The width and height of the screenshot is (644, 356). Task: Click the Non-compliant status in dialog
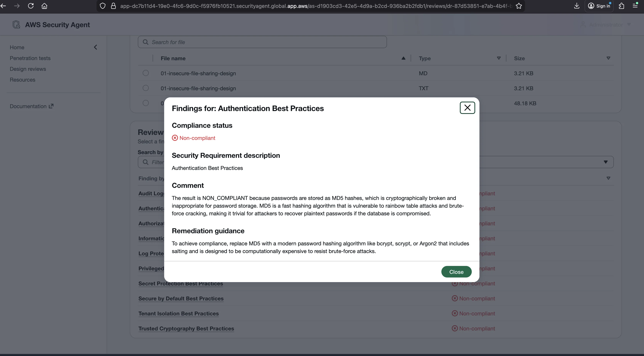coord(194,138)
